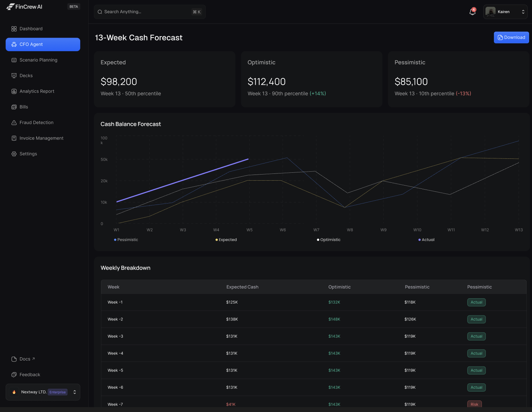Open the Settings gear icon

click(14, 154)
